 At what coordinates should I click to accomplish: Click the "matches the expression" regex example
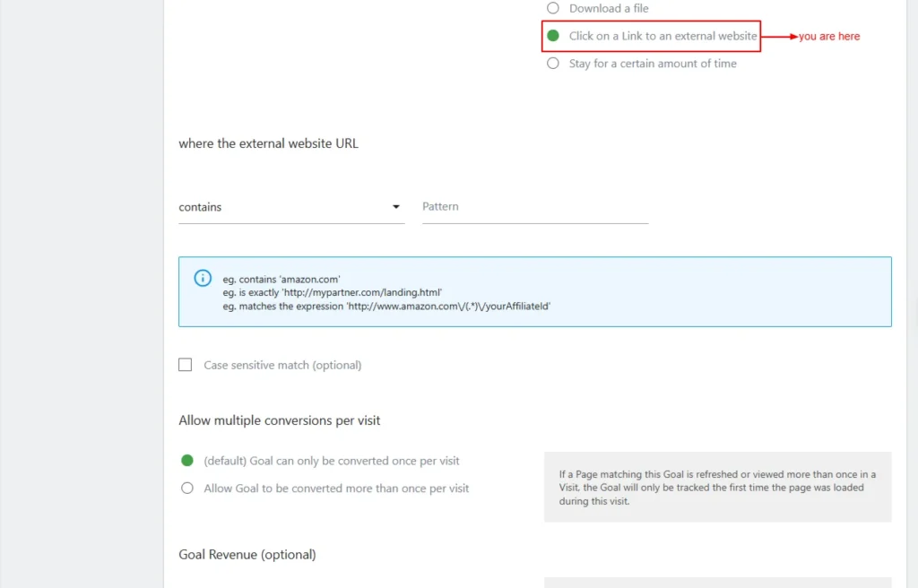(x=386, y=306)
